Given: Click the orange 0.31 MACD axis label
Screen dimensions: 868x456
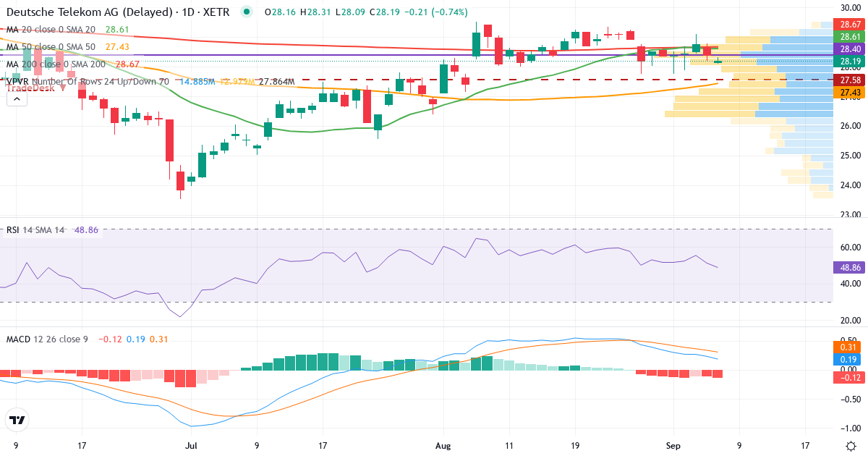Looking at the screenshot, I should (850, 347).
